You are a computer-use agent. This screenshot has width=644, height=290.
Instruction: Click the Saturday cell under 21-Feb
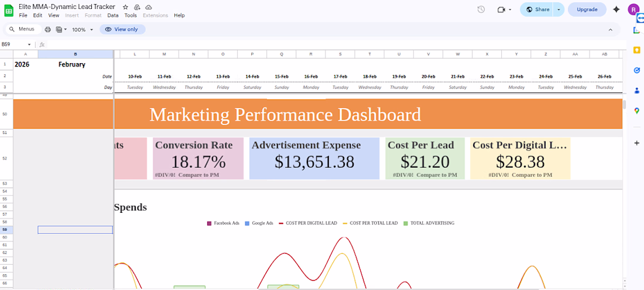click(458, 87)
